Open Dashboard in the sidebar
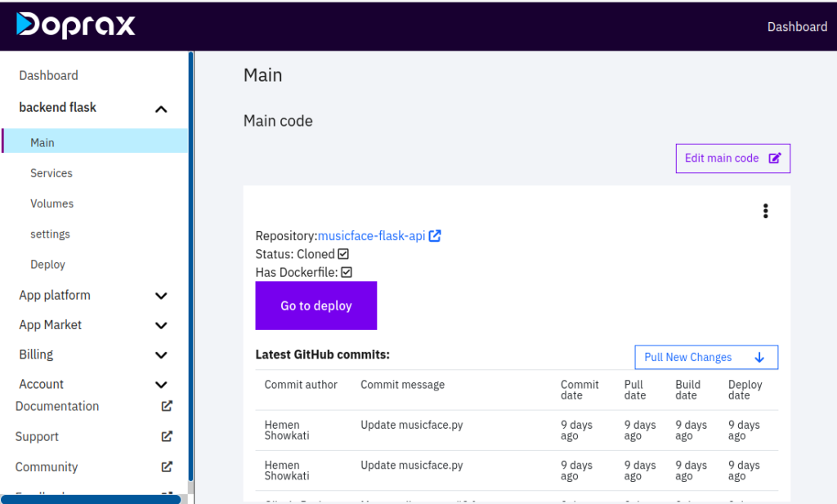 point(48,76)
